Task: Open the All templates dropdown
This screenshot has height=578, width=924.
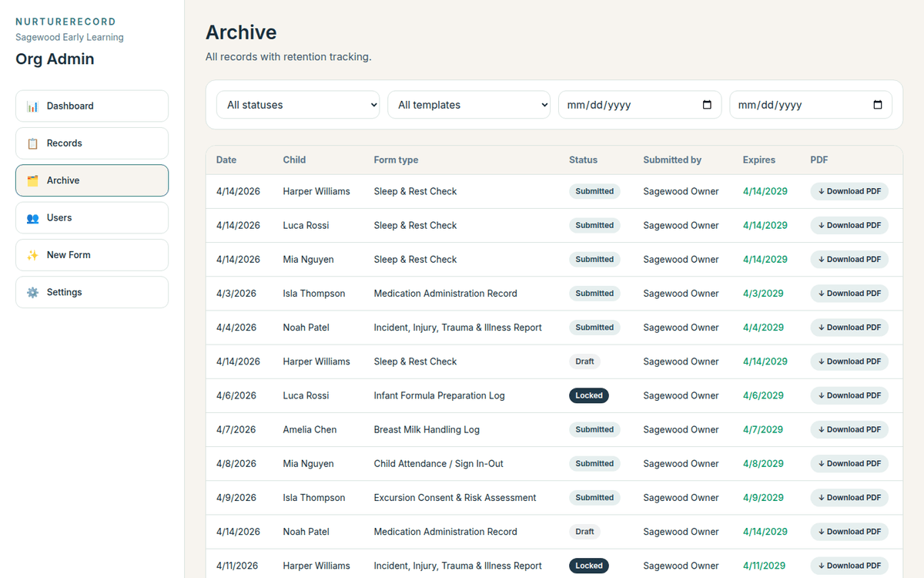Action: click(469, 104)
